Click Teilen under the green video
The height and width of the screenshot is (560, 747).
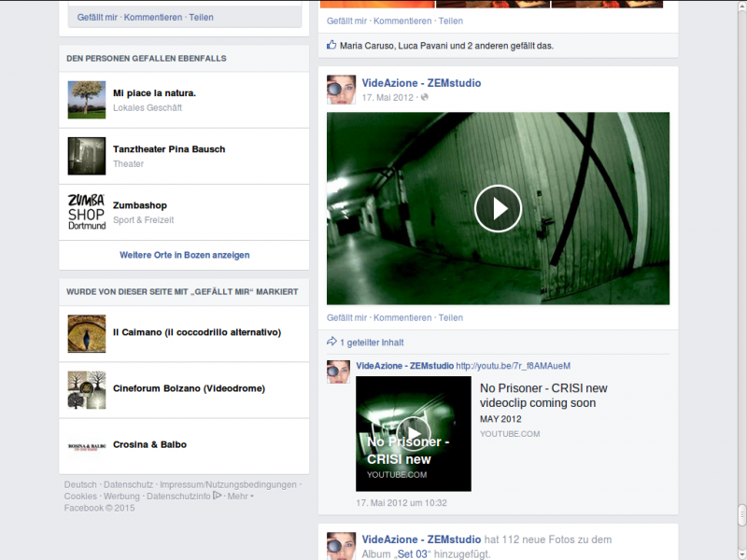click(450, 317)
